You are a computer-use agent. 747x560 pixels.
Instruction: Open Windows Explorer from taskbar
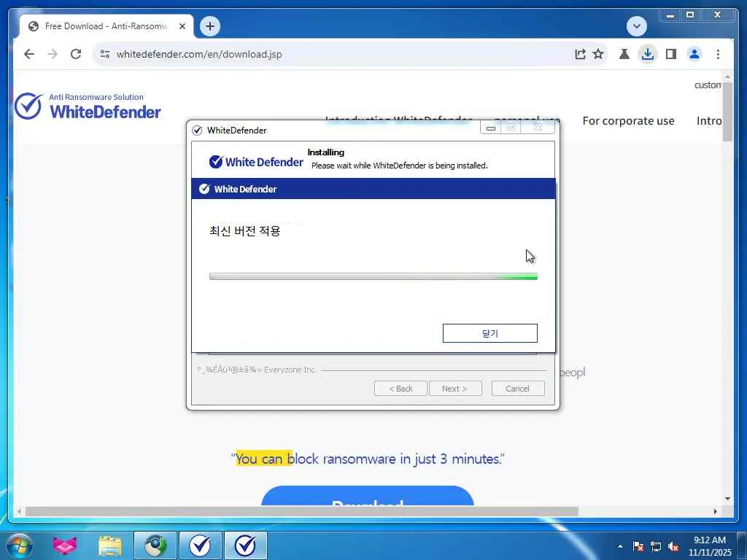click(x=110, y=545)
